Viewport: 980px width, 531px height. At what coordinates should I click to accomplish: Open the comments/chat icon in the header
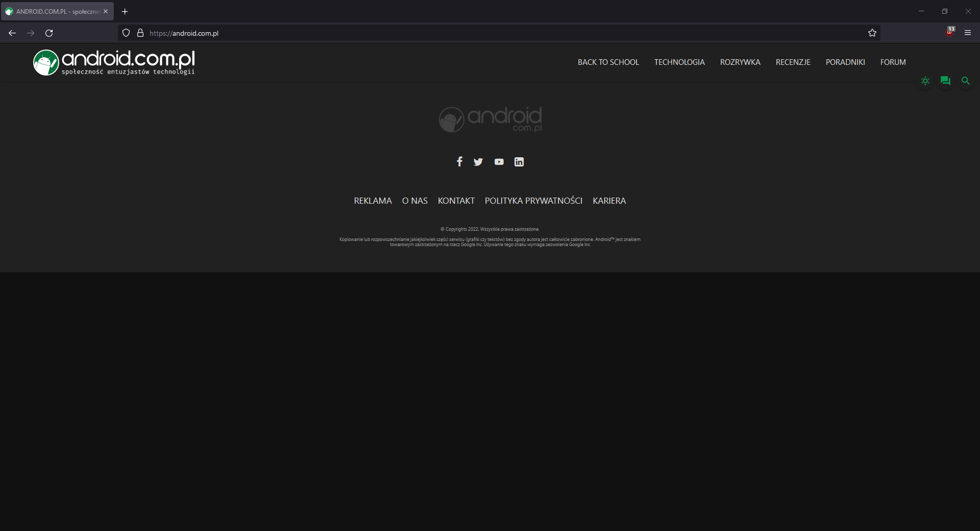click(945, 81)
